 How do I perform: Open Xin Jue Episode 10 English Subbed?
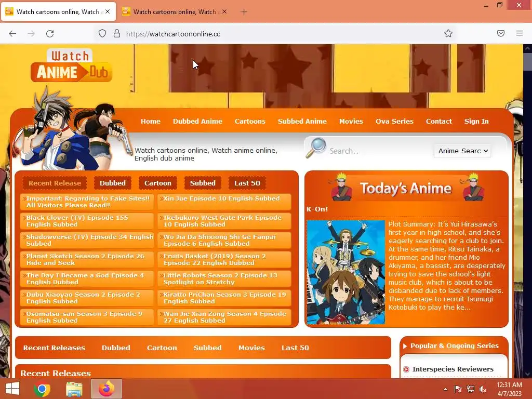[x=224, y=202]
